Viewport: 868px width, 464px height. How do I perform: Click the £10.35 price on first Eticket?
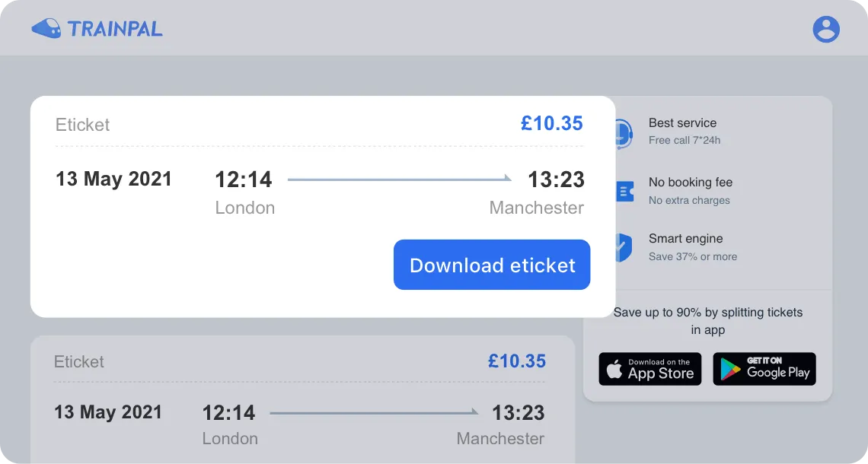tap(551, 123)
